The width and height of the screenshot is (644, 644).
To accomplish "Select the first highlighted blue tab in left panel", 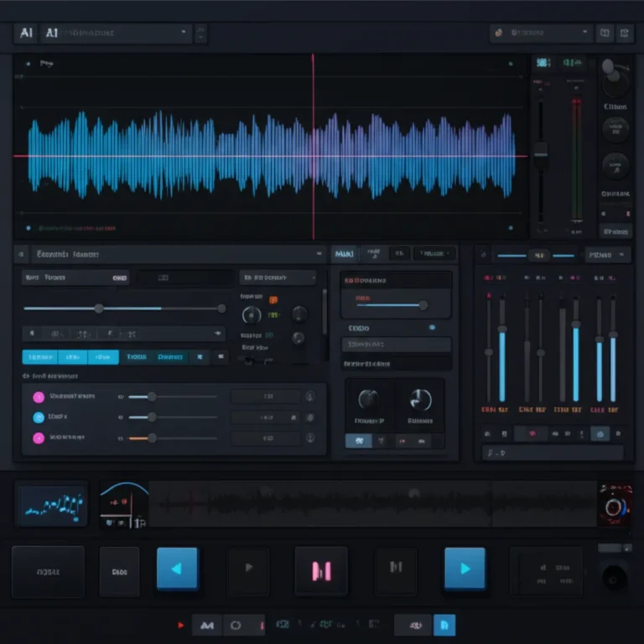I will tap(40, 356).
